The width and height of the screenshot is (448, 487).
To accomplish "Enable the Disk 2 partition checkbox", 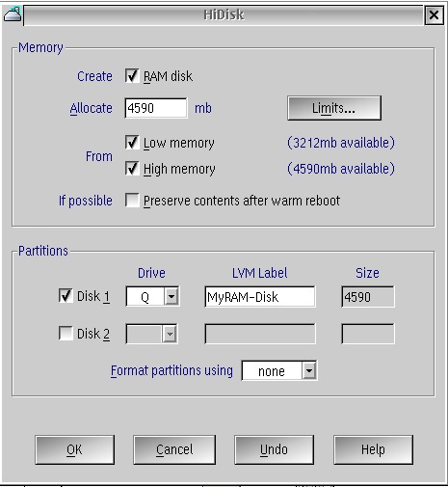I will [x=66, y=334].
